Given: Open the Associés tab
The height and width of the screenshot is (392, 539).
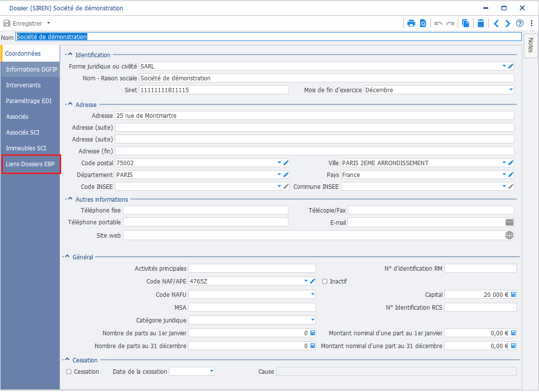Looking at the screenshot, I should tap(31, 116).
